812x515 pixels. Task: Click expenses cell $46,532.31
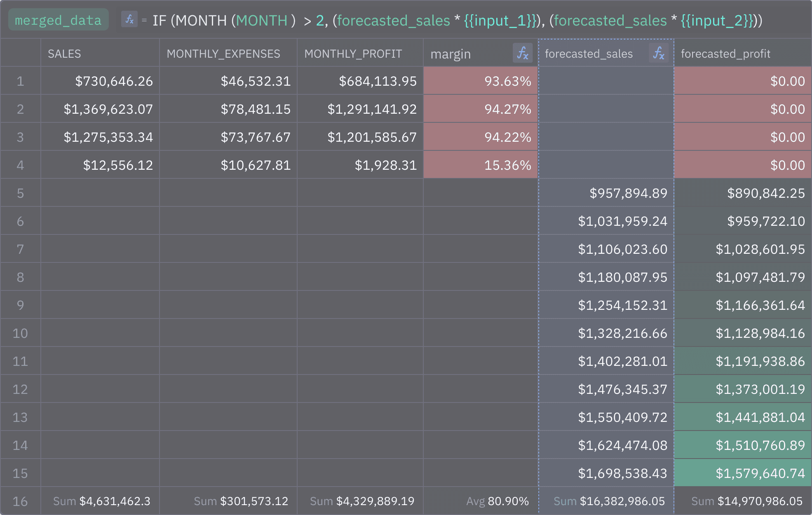[x=228, y=81]
